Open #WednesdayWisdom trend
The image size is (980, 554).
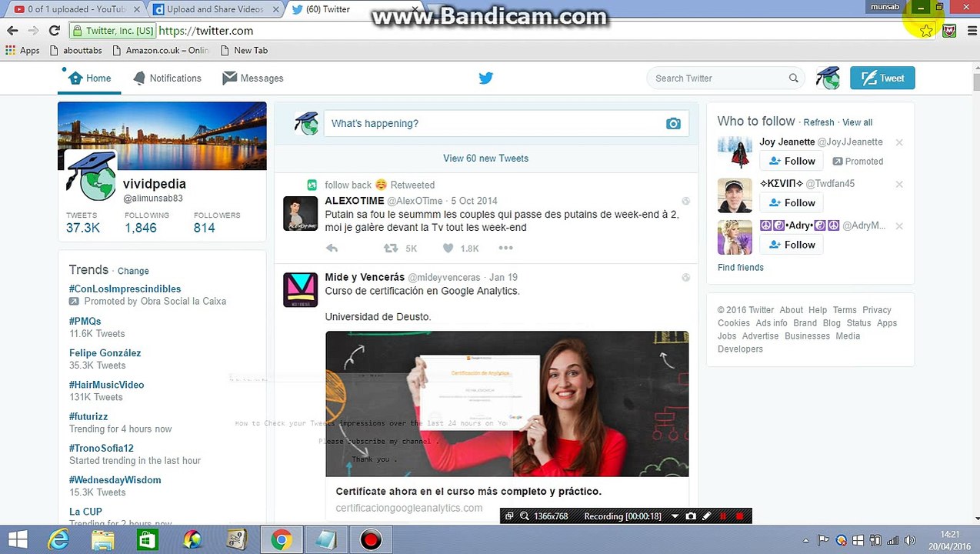(x=115, y=480)
